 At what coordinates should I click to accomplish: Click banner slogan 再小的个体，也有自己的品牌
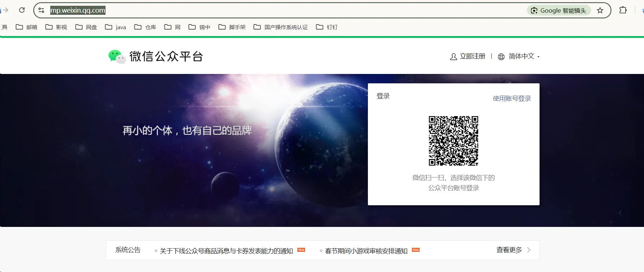[x=187, y=131]
